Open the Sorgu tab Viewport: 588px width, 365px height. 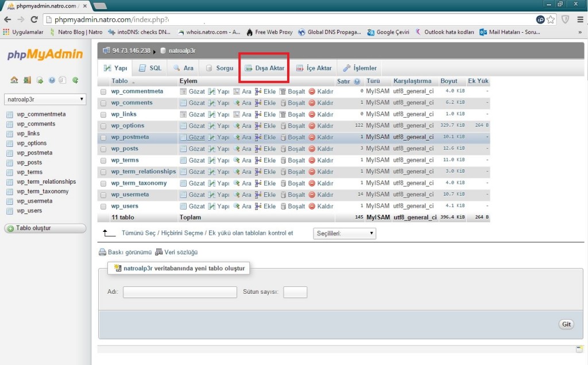coord(220,68)
